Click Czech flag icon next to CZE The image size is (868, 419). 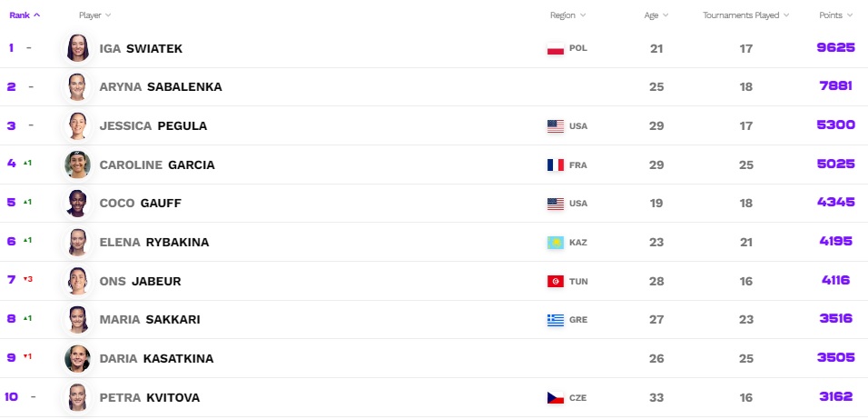click(556, 397)
